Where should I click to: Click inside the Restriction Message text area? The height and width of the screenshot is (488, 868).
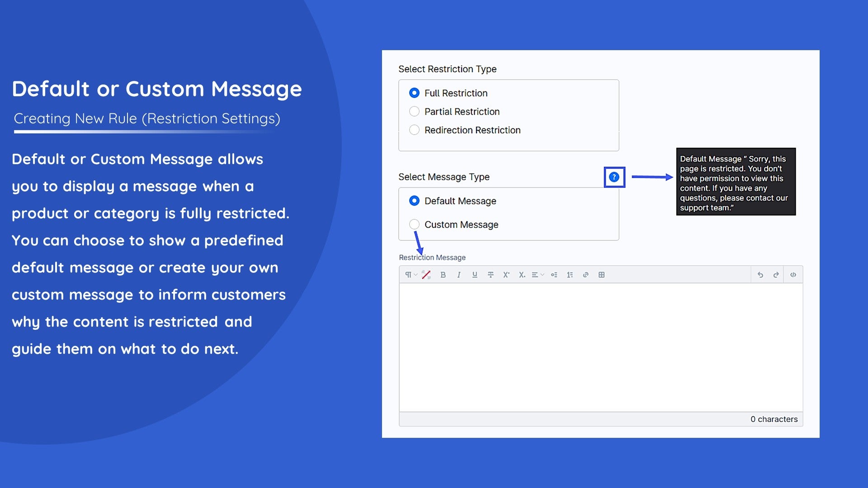click(601, 347)
